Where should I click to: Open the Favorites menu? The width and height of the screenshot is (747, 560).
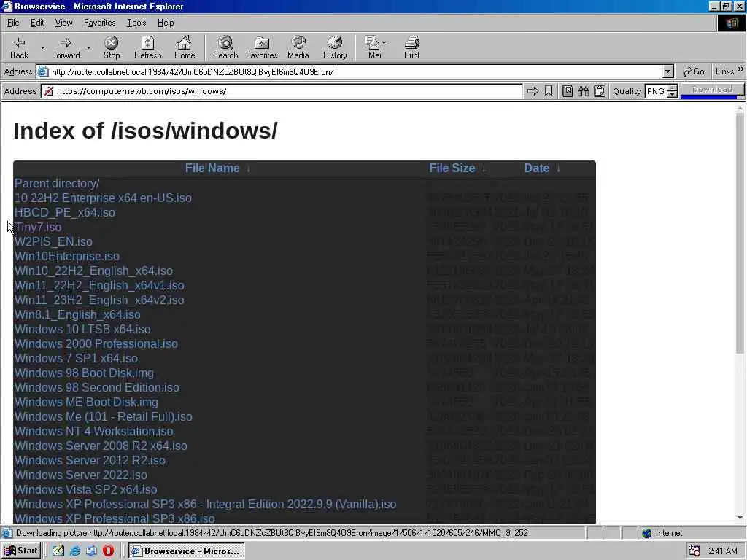[x=99, y=23]
